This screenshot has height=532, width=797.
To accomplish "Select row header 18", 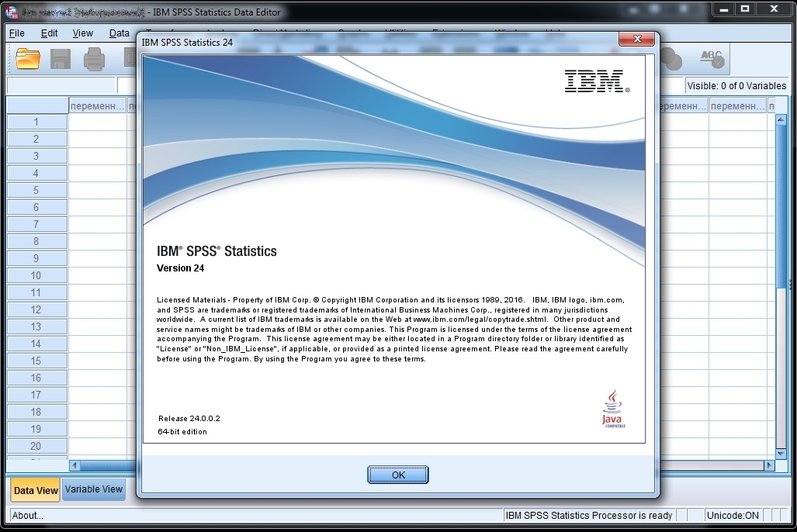I will click(x=36, y=412).
